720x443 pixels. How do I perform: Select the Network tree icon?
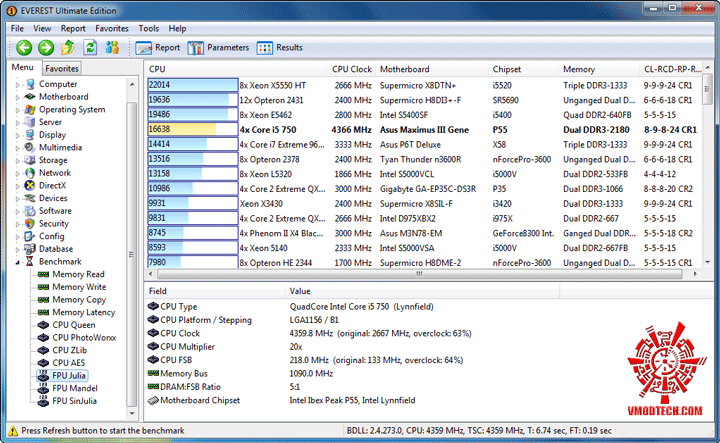click(x=30, y=173)
